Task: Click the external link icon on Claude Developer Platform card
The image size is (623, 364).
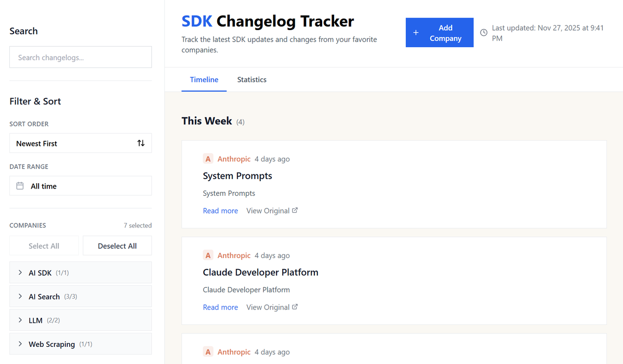Action: pos(295,307)
